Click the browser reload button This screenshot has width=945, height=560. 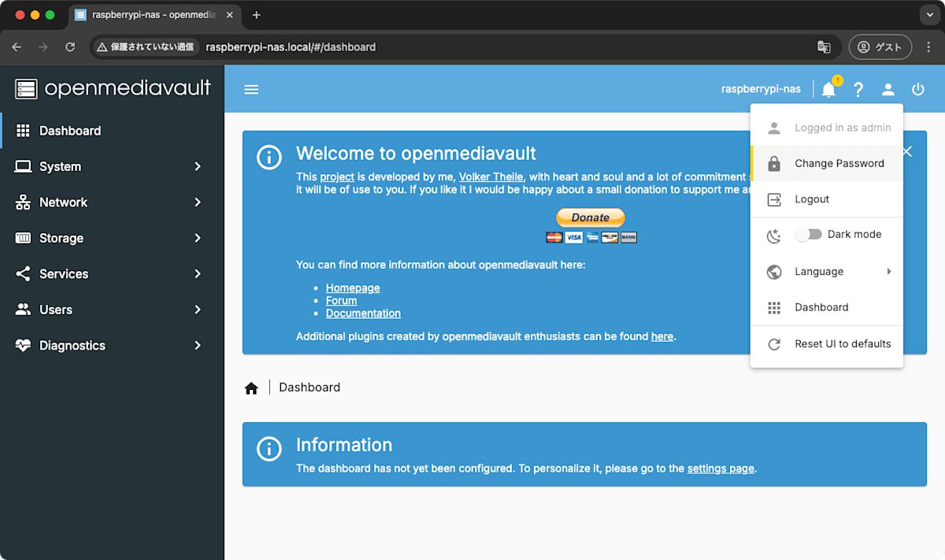coord(70,47)
